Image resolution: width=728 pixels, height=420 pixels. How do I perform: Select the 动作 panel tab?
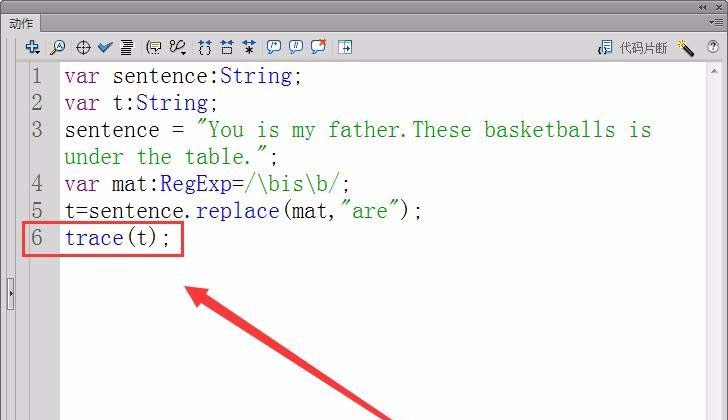click(x=21, y=23)
